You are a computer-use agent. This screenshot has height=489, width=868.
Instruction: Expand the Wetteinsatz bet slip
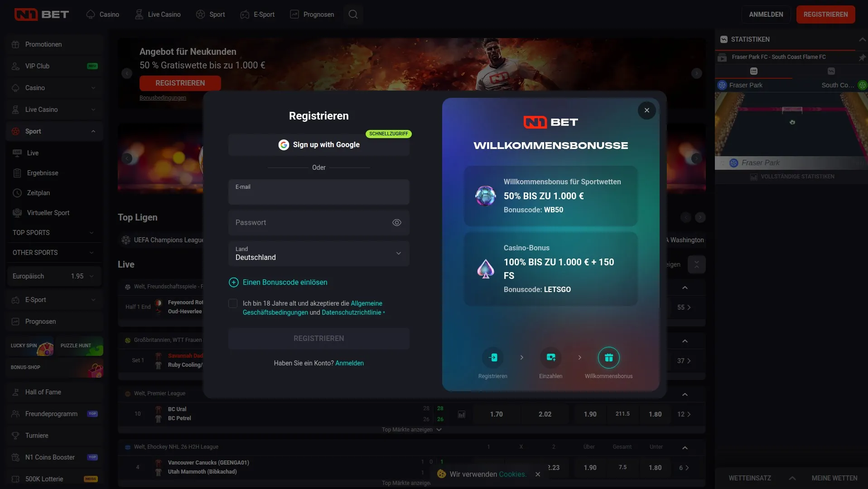(x=792, y=478)
